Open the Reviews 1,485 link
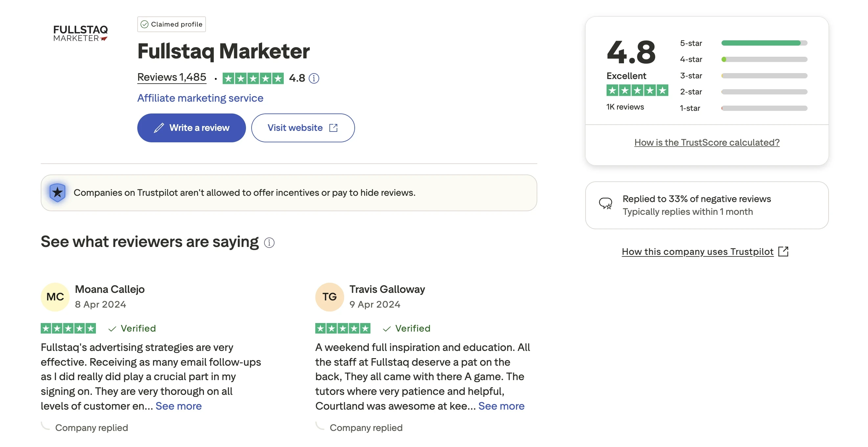868x447 pixels. click(x=171, y=77)
